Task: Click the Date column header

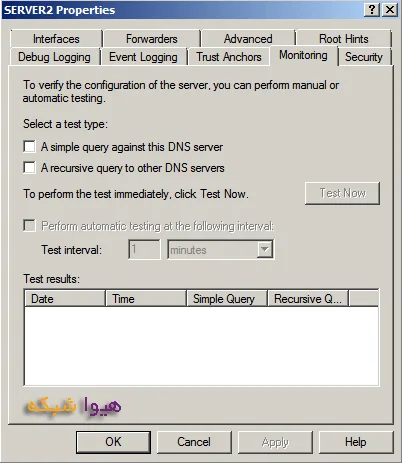Action: click(65, 299)
